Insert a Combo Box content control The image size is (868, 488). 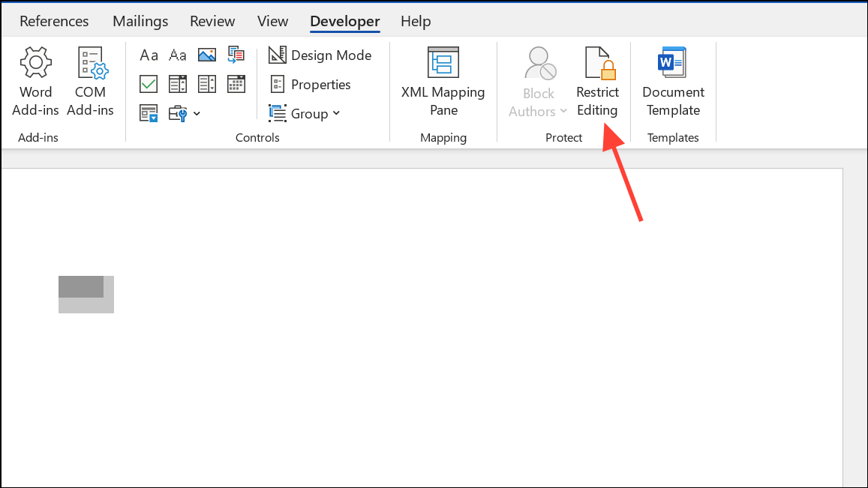coord(177,83)
